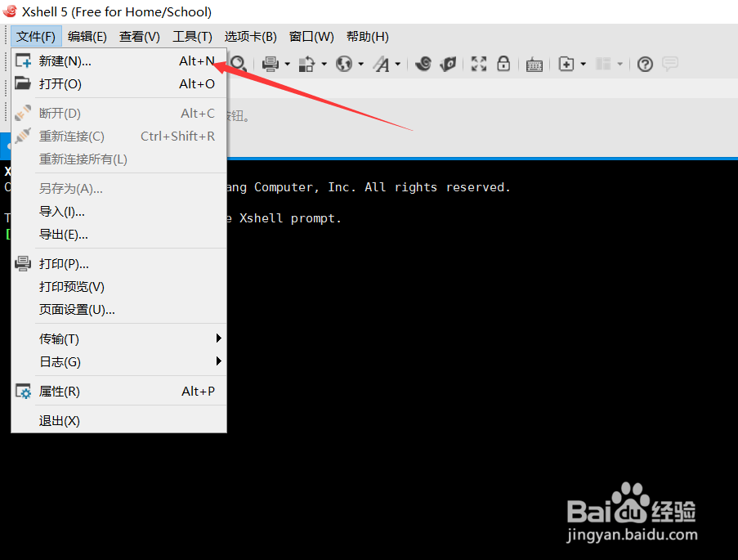Screen dimensions: 738x560
Task: Choose 打开(O) menu entry
Action: tap(119, 84)
